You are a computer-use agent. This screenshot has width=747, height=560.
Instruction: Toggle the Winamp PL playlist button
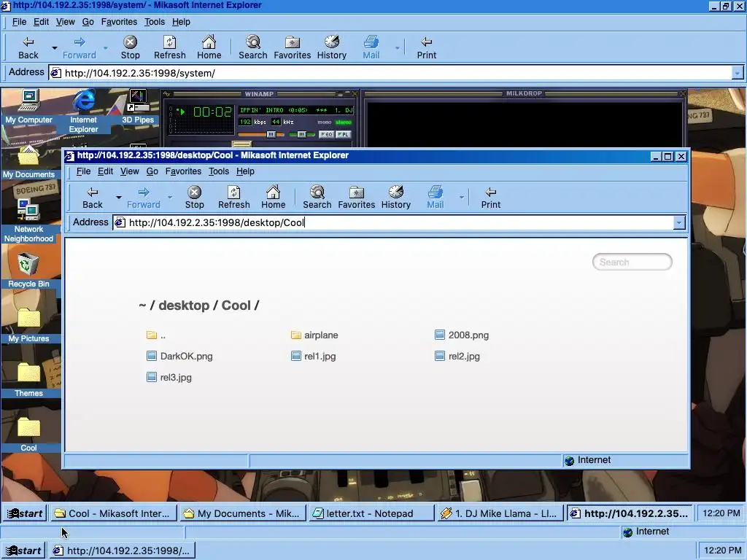(x=343, y=134)
